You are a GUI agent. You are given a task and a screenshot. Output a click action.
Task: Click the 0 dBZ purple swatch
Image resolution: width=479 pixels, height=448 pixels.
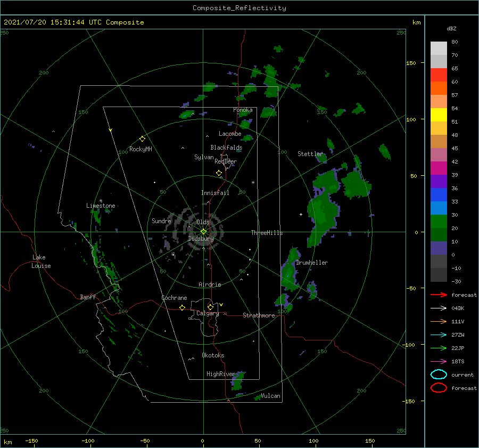(439, 248)
